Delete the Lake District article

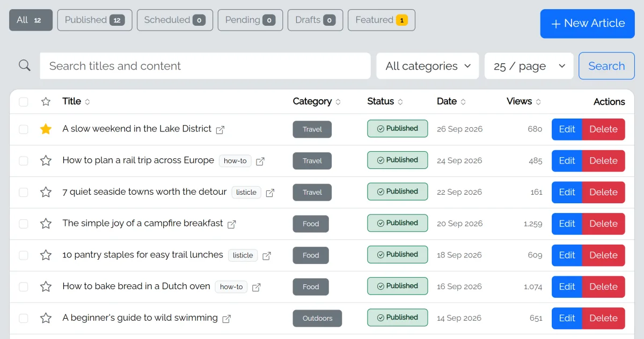(x=604, y=129)
